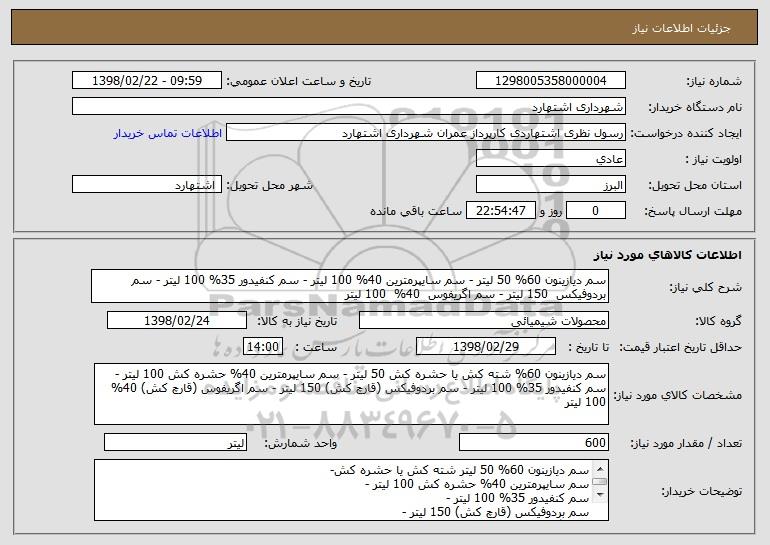Click the تاریخ نیاز به کالا label
This screenshot has width=770, height=545.
pyautogui.click(x=297, y=321)
